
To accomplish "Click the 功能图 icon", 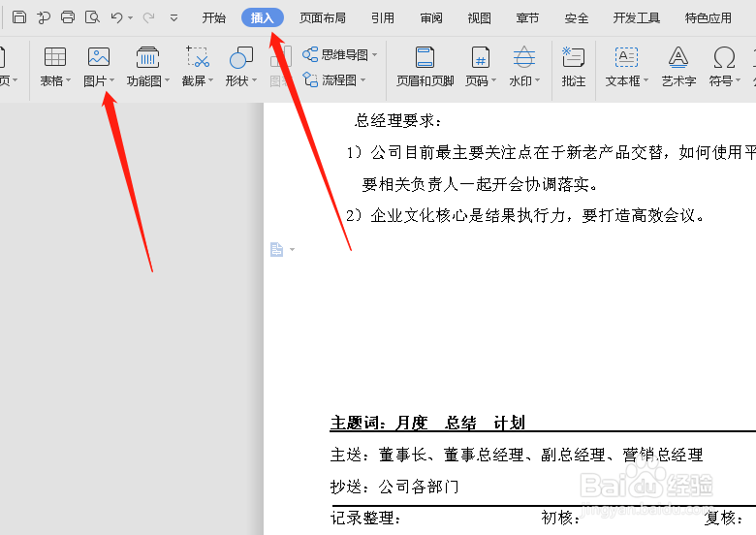I will click(147, 57).
